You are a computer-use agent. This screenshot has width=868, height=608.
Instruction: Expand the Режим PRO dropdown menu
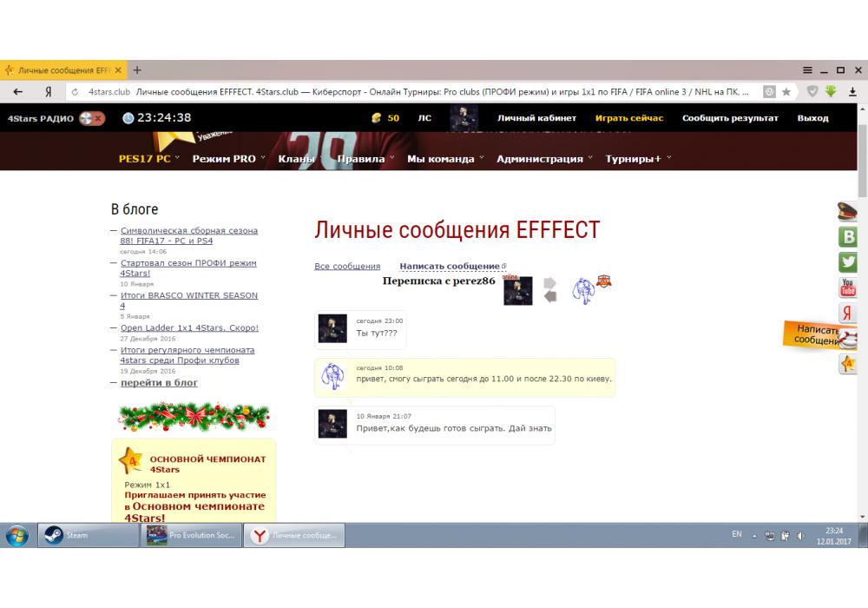coord(224,159)
